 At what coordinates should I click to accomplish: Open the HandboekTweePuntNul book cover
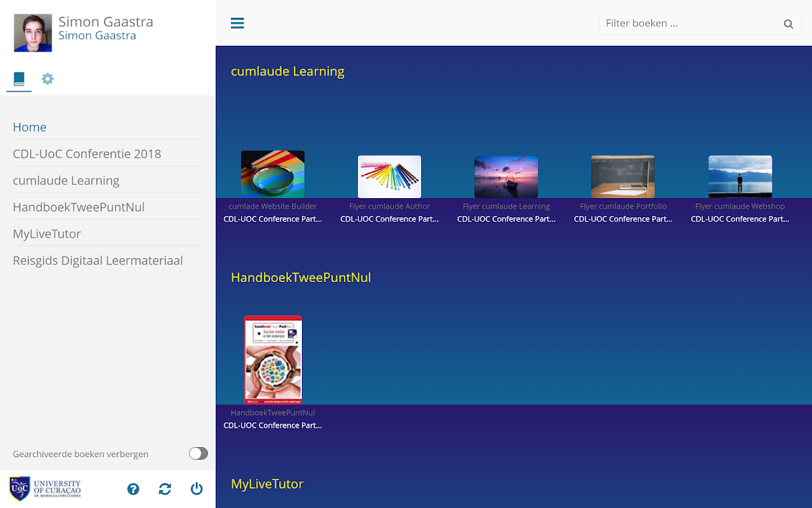click(273, 360)
